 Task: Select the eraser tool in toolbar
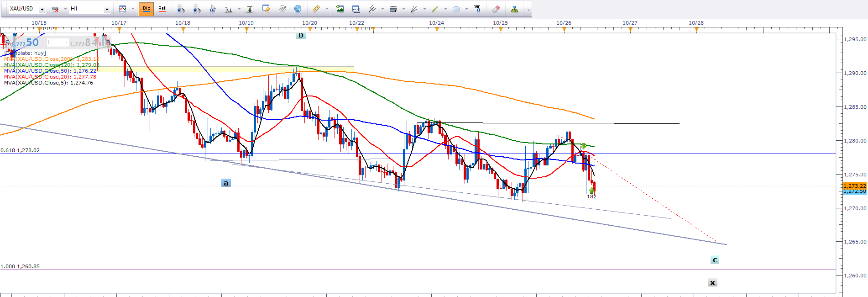coord(496,9)
